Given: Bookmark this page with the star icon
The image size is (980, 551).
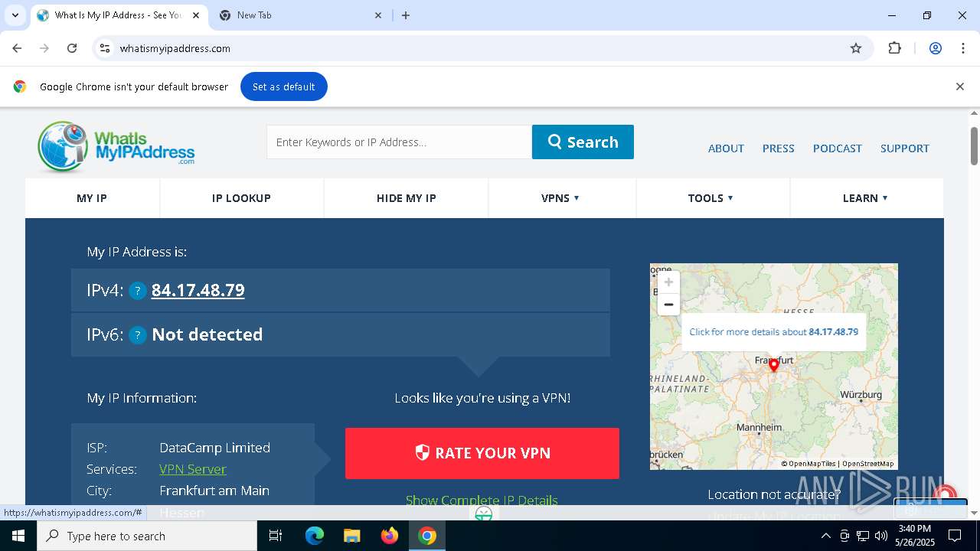Looking at the screenshot, I should coord(856,48).
